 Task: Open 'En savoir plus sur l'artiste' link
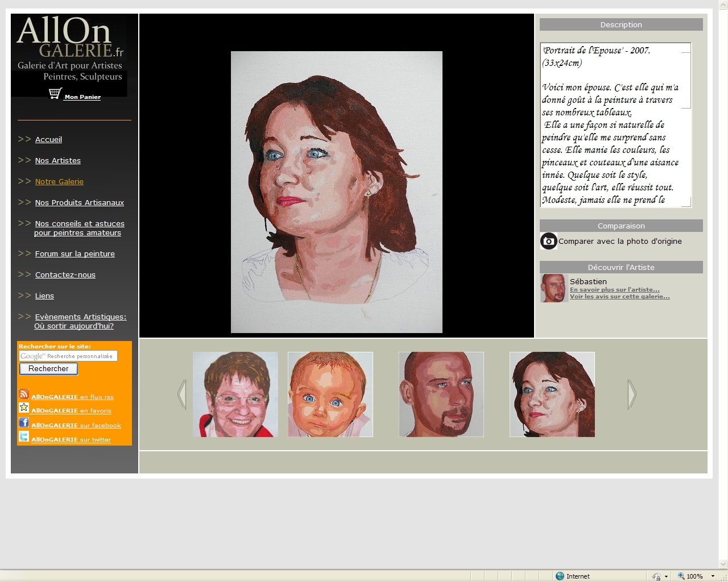(x=614, y=290)
